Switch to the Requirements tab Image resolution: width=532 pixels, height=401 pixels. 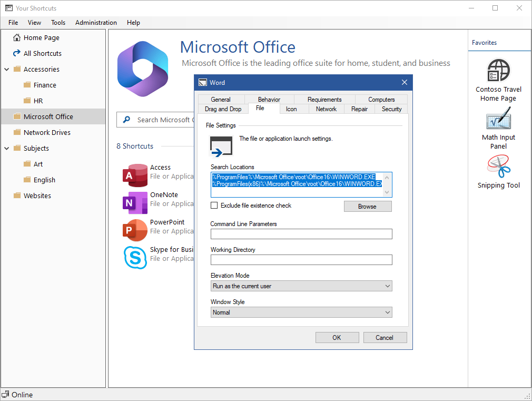coord(324,100)
